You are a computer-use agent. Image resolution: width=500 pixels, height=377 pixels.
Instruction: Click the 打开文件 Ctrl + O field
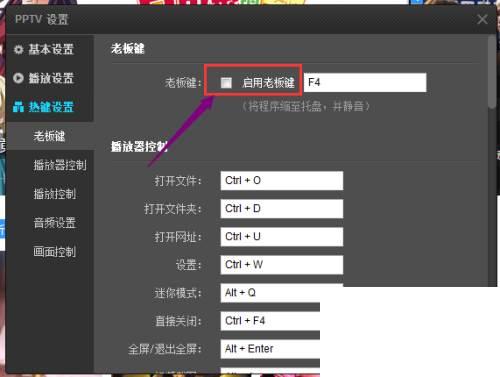pyautogui.click(x=282, y=181)
